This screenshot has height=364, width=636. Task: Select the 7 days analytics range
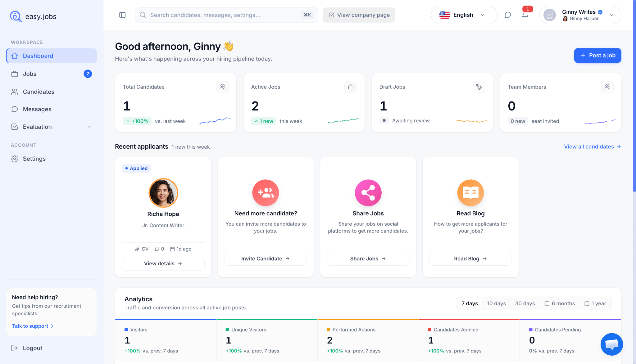pyautogui.click(x=470, y=303)
